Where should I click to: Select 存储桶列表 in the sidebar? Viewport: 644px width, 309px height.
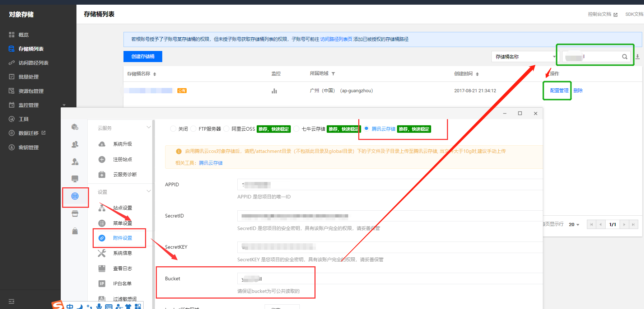[31, 49]
